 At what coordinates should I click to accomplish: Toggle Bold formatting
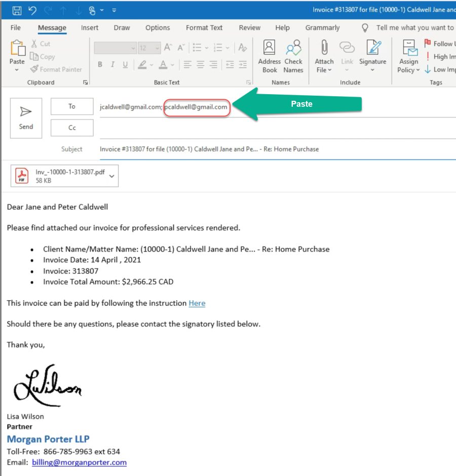coord(100,64)
